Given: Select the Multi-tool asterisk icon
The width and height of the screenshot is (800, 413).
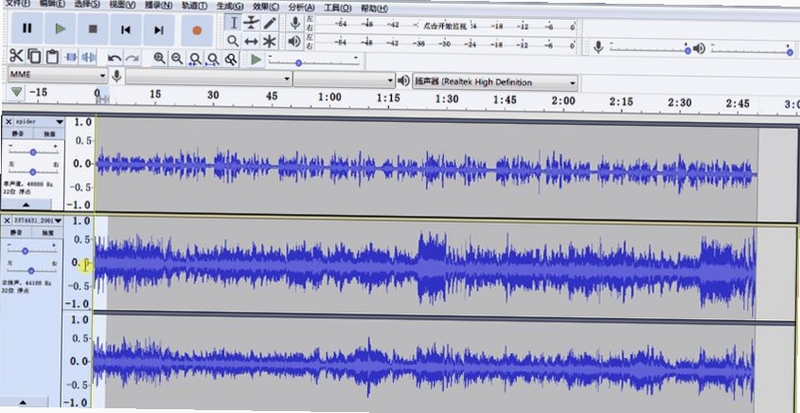Looking at the screenshot, I should [269, 41].
